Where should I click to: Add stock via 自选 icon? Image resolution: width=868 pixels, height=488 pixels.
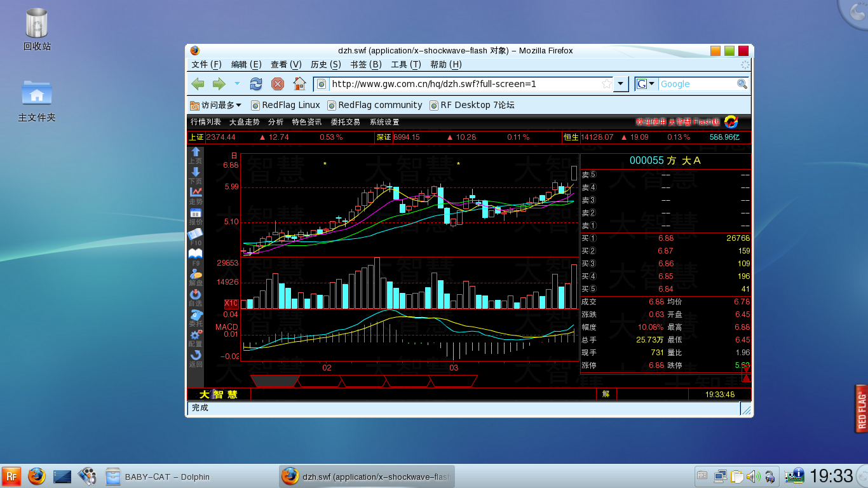tap(196, 295)
